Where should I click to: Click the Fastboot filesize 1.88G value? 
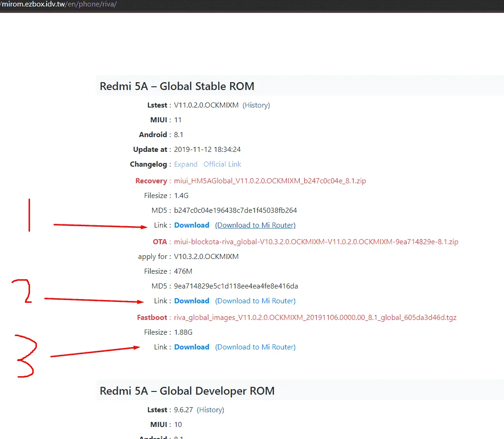coord(183,332)
